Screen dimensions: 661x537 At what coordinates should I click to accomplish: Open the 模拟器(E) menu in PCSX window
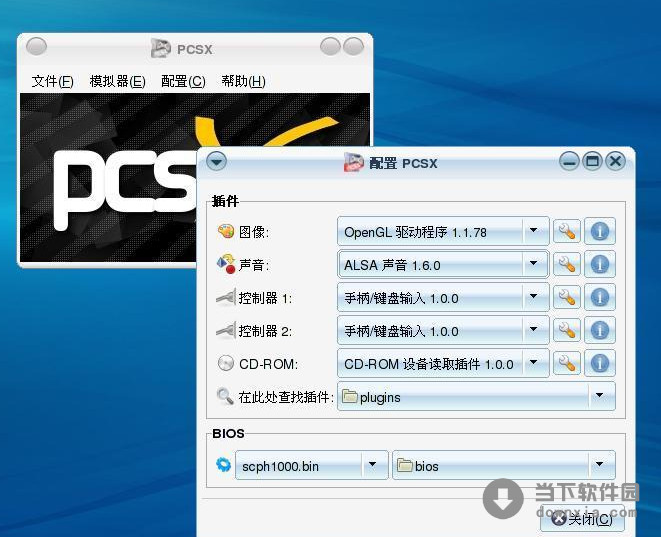click(x=117, y=81)
